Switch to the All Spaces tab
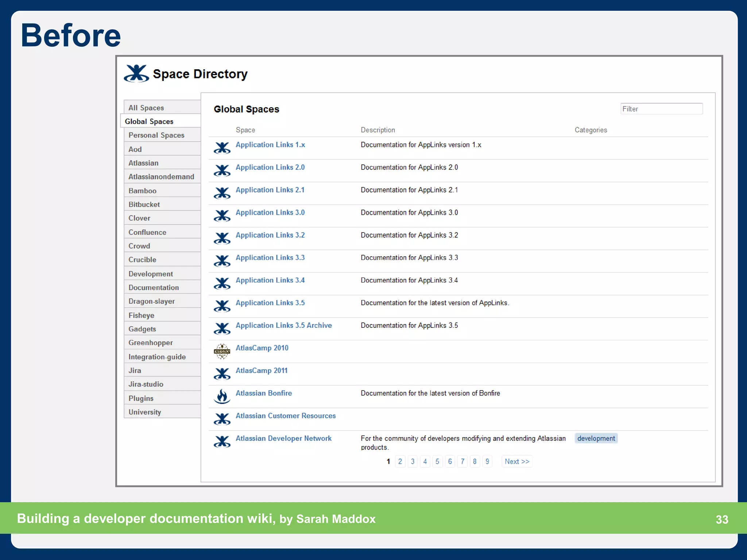Viewport: 747px width, 560px height. click(146, 108)
